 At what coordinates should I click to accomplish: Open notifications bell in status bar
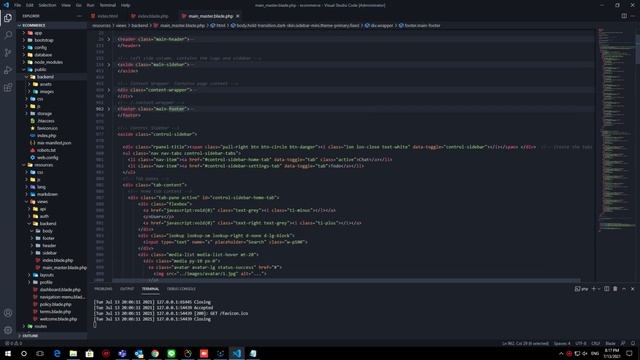point(633,343)
